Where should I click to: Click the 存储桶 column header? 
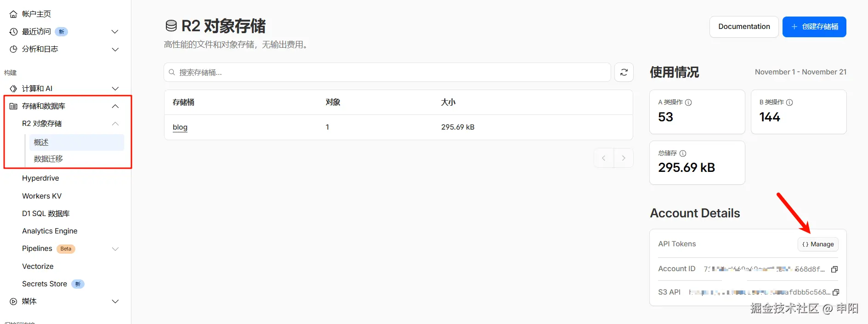point(183,102)
